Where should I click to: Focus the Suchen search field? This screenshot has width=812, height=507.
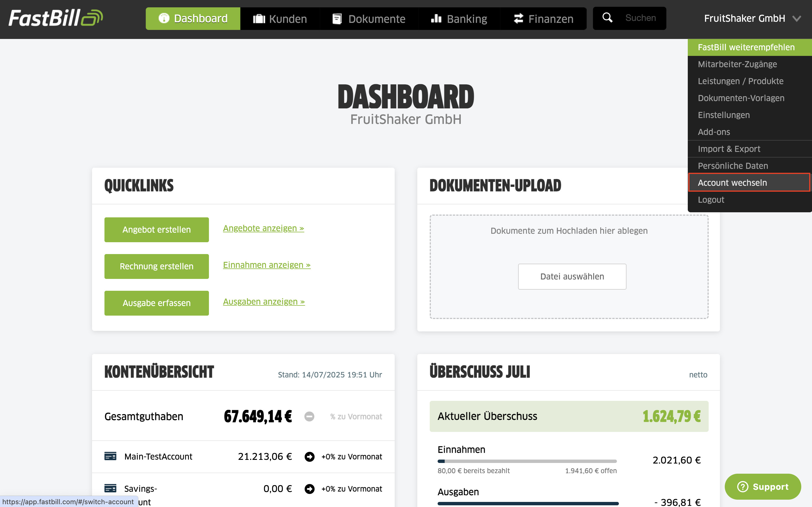(640, 18)
